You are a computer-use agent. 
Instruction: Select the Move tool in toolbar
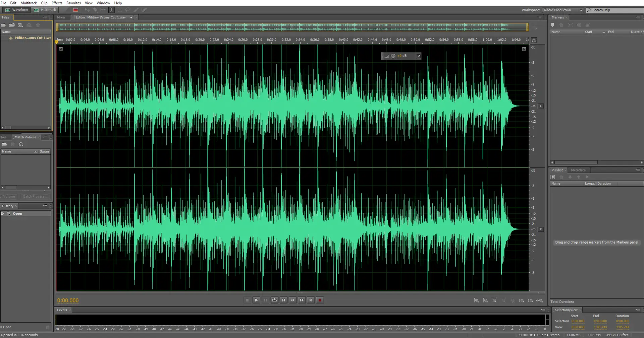tap(87, 10)
